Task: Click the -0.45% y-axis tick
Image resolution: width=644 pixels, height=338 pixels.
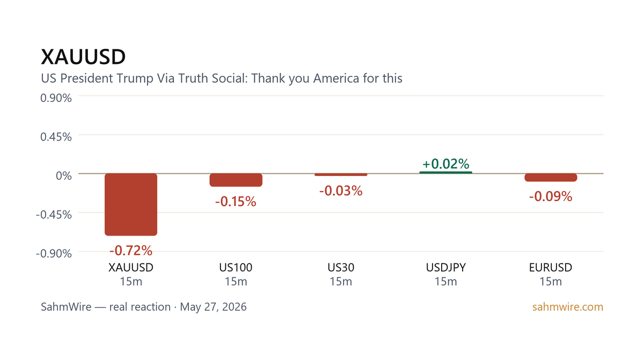Action: pyautogui.click(x=54, y=214)
